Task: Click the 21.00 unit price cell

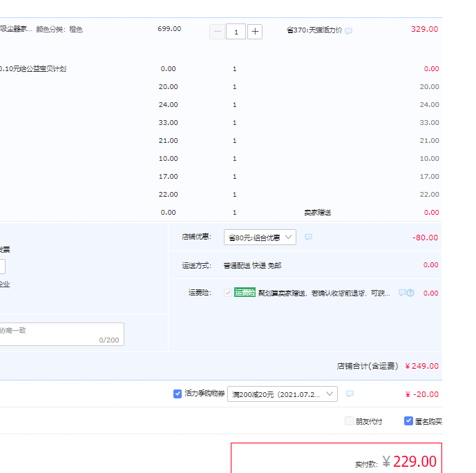Action: coord(168,140)
